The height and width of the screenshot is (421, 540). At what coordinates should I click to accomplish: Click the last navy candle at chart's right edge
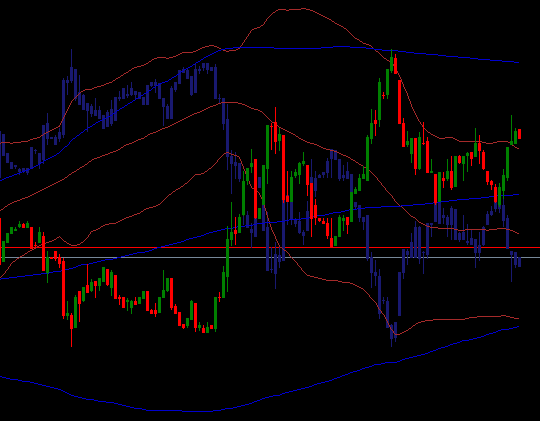tap(519, 262)
